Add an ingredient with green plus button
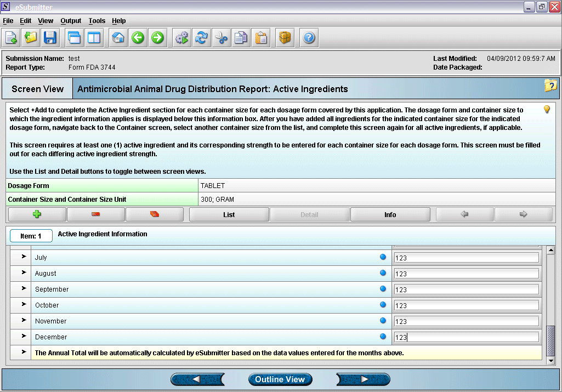This screenshot has height=392, width=562. pos(37,214)
